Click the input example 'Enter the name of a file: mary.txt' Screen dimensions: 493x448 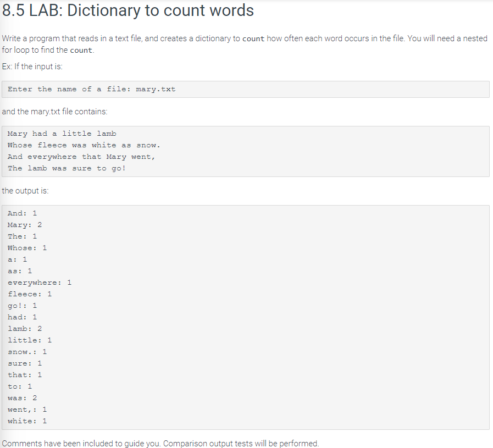point(91,89)
